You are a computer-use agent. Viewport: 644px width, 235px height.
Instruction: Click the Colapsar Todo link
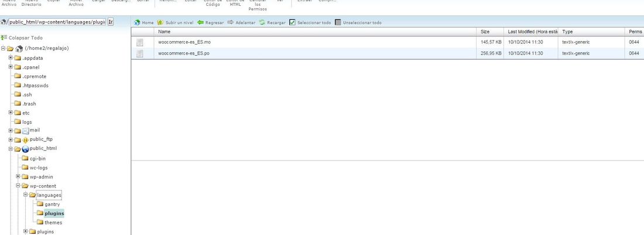pyautogui.click(x=25, y=38)
